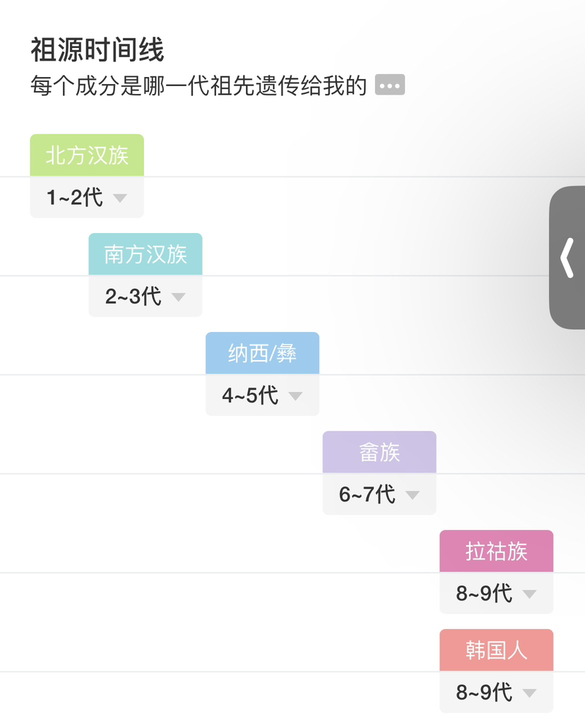Click the 4~5代 generation text
The width and height of the screenshot is (585, 728).
tap(250, 395)
